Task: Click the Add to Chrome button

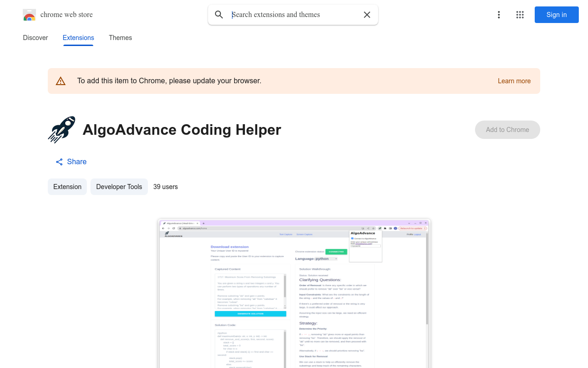Action: [508, 130]
